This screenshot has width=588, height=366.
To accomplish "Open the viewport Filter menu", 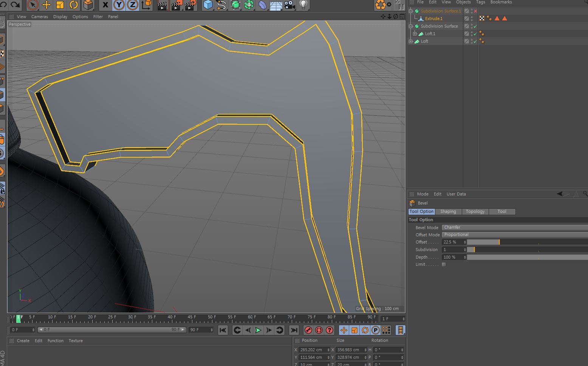I will [x=98, y=17].
